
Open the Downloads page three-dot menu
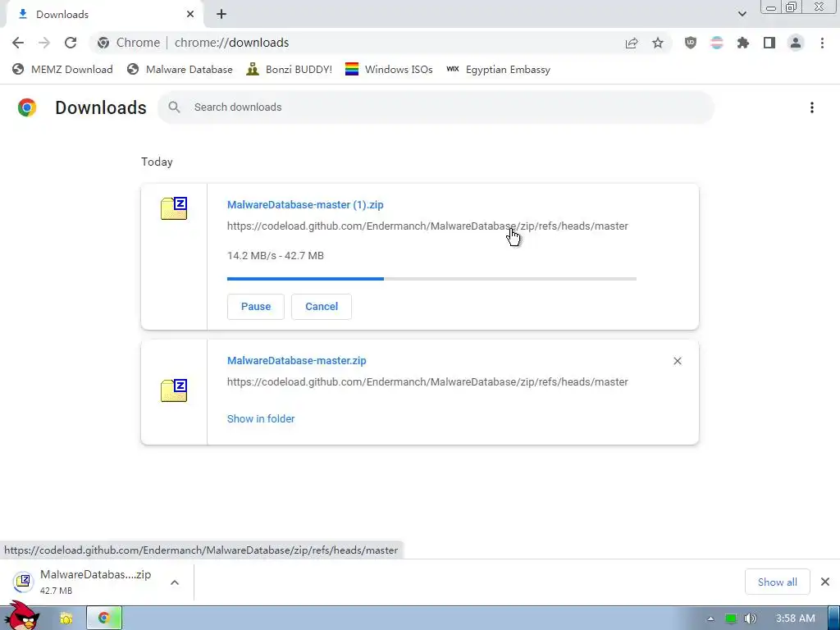[812, 107]
